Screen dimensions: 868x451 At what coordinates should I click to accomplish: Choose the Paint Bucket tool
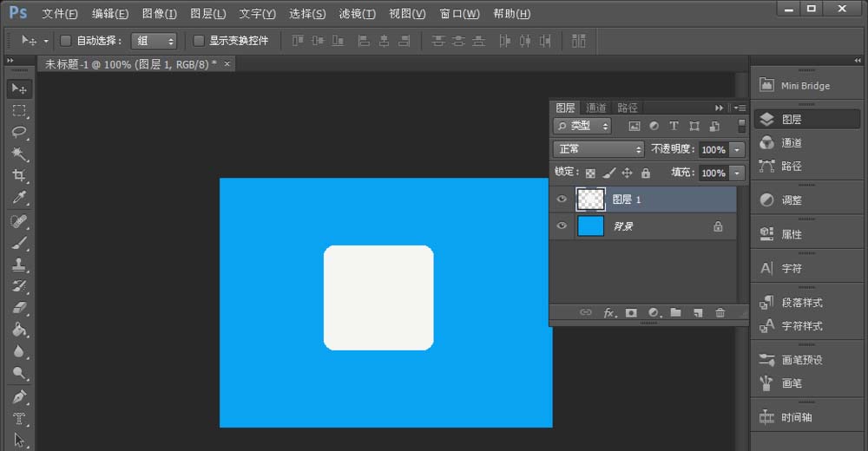19,330
